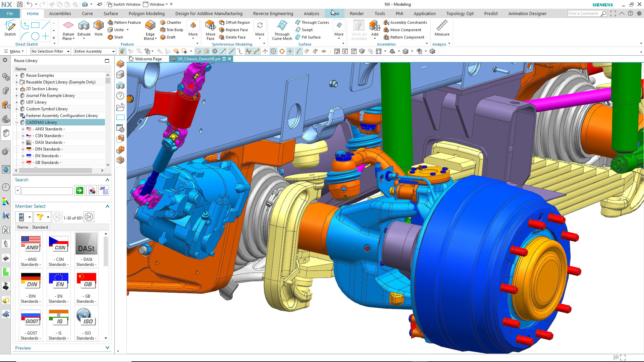Click the Undo arrow
Viewport: 644px width, 362px height.
[x=30, y=4]
